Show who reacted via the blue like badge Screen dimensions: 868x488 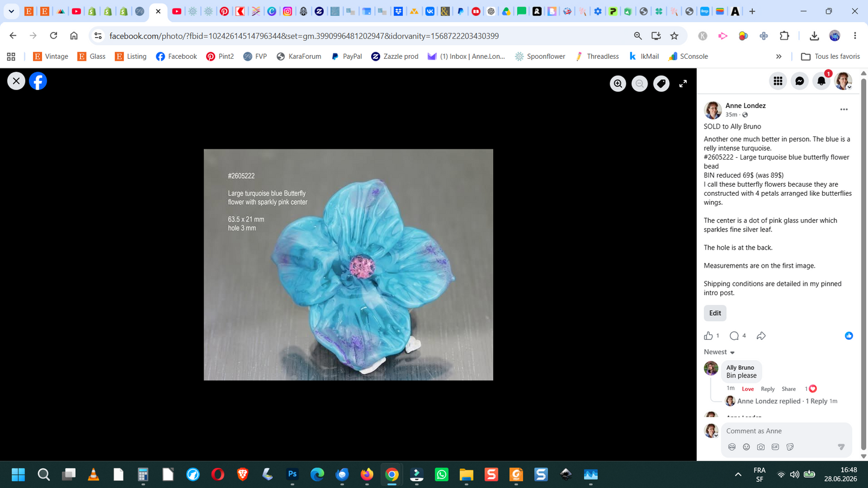pyautogui.click(x=849, y=336)
